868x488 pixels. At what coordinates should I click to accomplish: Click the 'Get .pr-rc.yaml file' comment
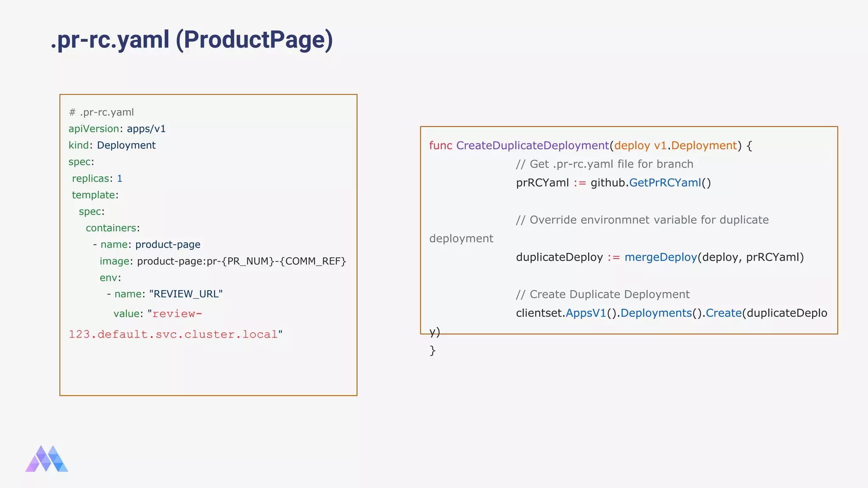click(604, 164)
